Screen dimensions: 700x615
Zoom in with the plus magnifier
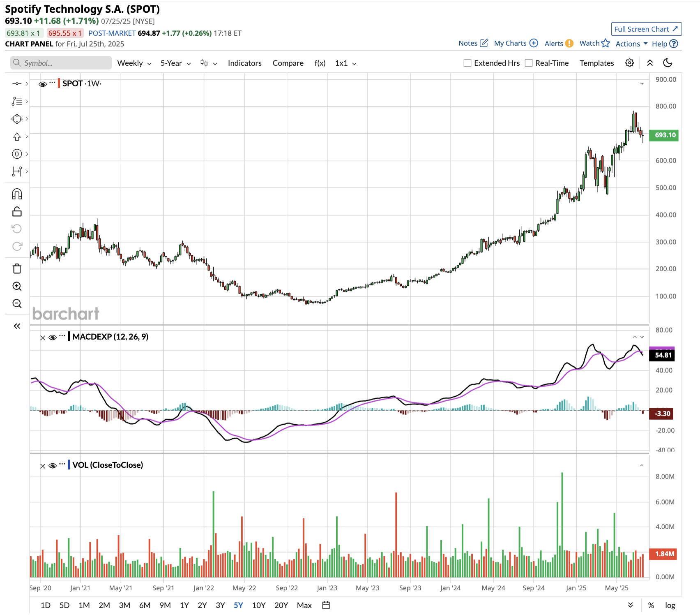(x=17, y=286)
